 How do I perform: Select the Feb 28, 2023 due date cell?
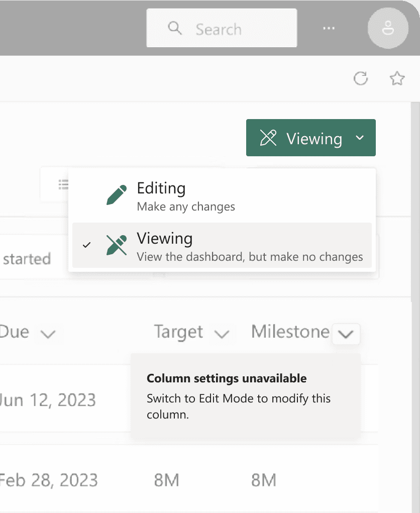(49, 480)
